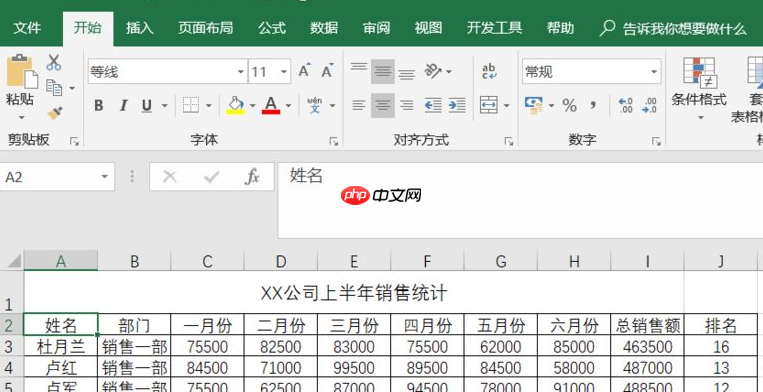Image resolution: width=763 pixels, height=392 pixels.
Task: Click the Copy icon
Action: (54, 88)
